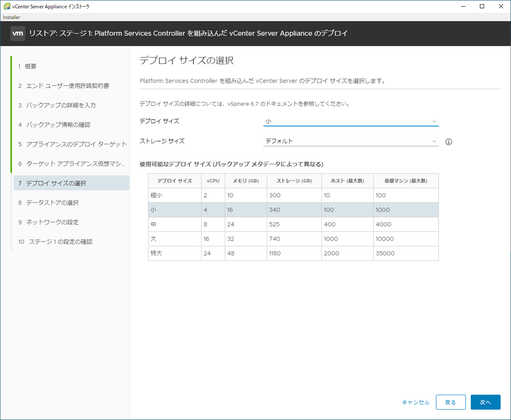The width and height of the screenshot is (511, 420).
Task: Click the vm logo in header
Action: click(x=18, y=33)
